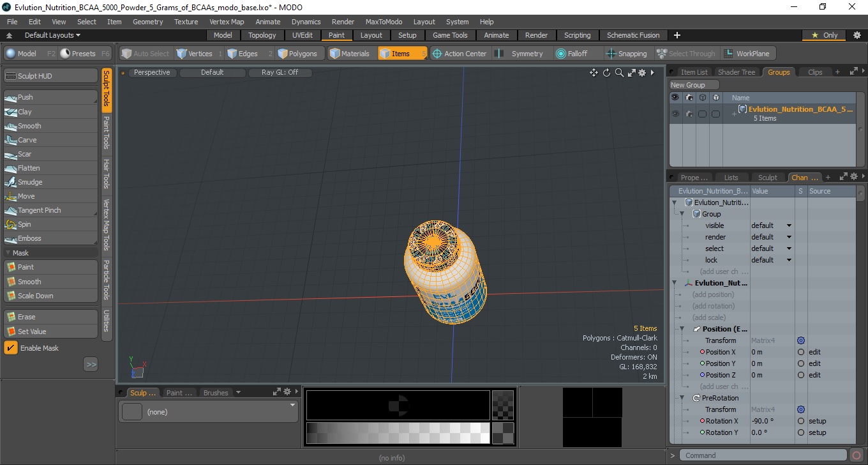Collapse the PreRotation channel section

tap(682, 398)
